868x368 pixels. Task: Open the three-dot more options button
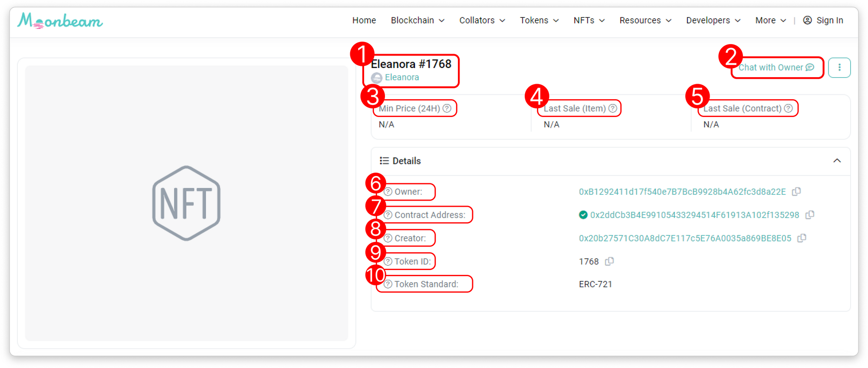click(839, 68)
